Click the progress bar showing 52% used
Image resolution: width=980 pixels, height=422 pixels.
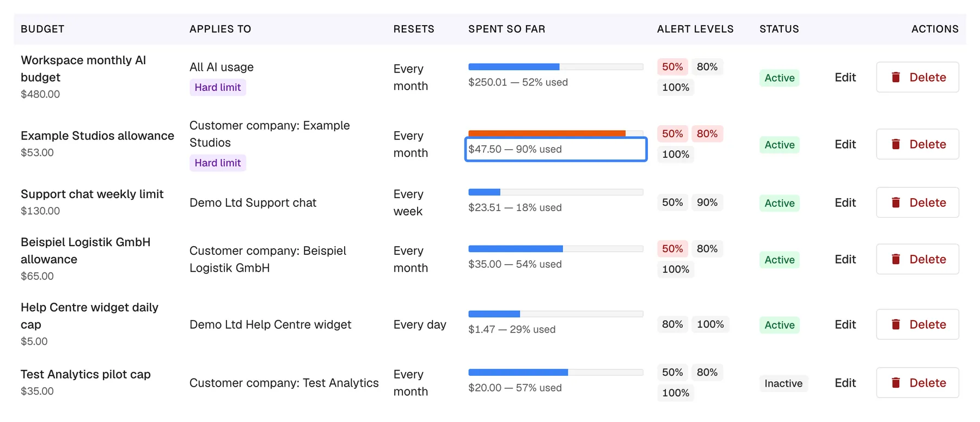tap(556, 67)
